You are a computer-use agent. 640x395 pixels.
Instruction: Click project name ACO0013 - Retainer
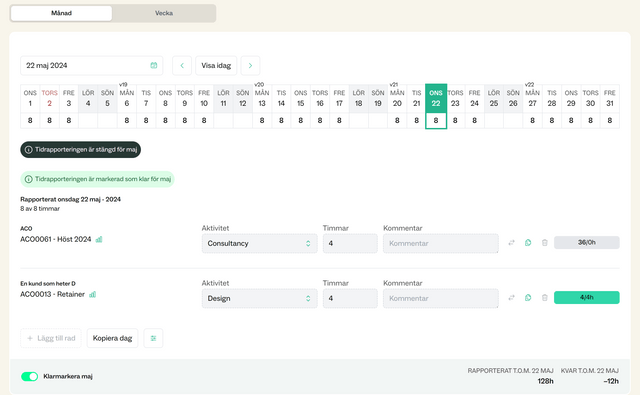(53, 295)
